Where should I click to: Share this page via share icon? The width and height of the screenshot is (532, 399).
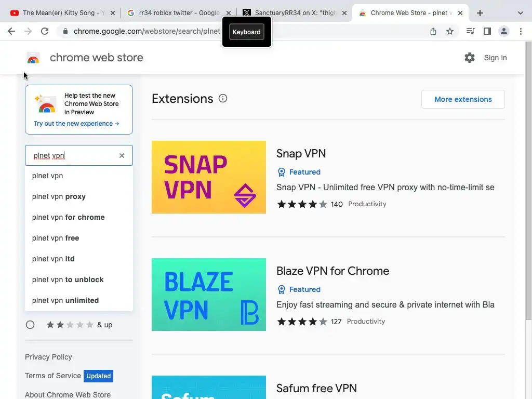[x=433, y=31]
